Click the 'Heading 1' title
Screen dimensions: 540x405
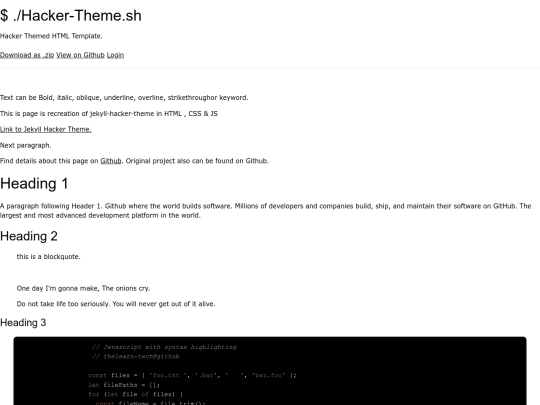34,184
